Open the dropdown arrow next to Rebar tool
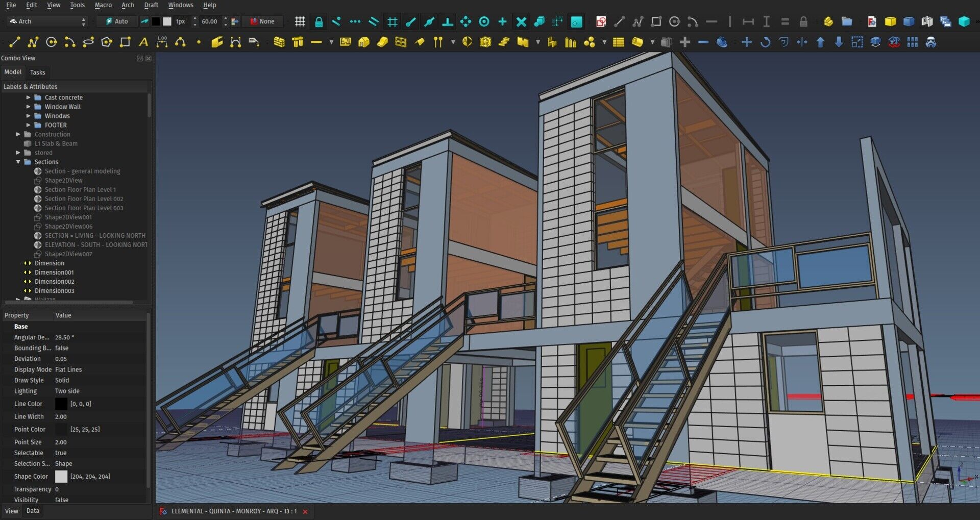The width and height of the screenshot is (980, 520). [x=331, y=42]
